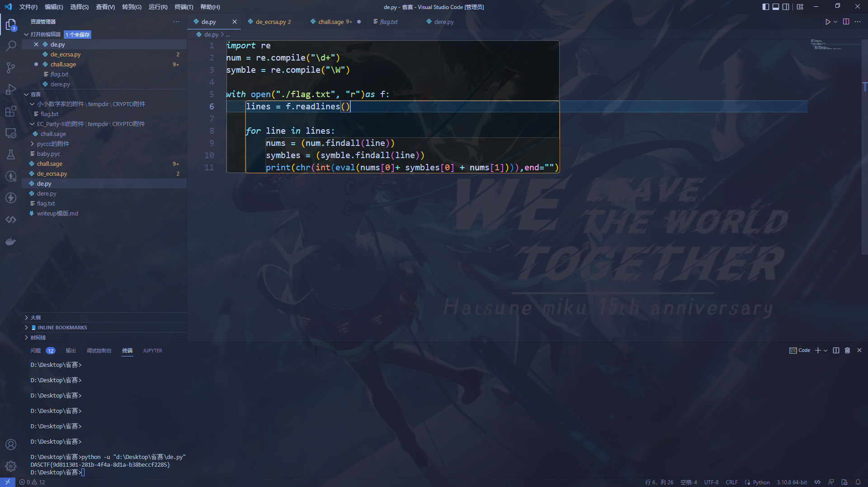Switch to chall.sage editor tab

[x=335, y=22]
